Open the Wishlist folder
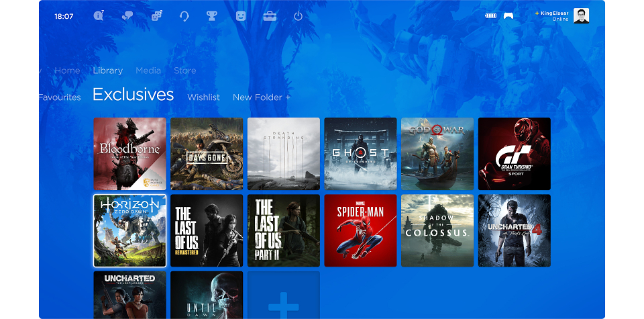The height and width of the screenshot is (319, 644). [203, 97]
